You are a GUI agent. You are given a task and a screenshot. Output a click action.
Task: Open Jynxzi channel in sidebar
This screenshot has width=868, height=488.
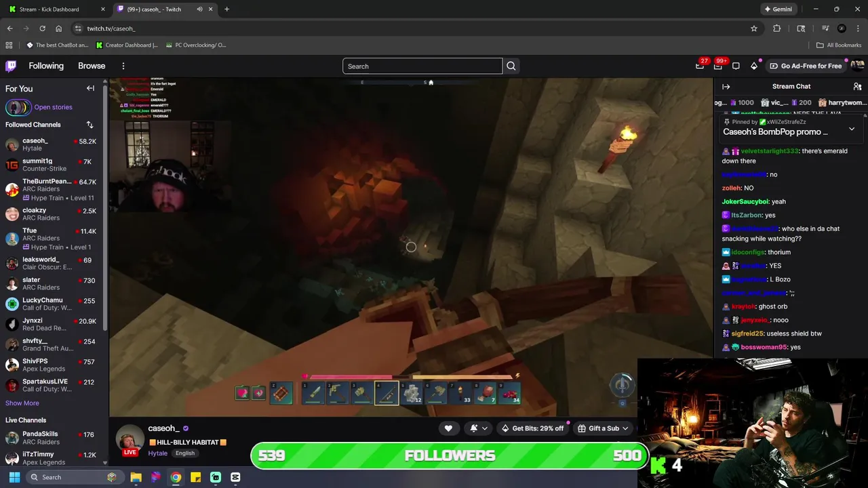pos(52,324)
